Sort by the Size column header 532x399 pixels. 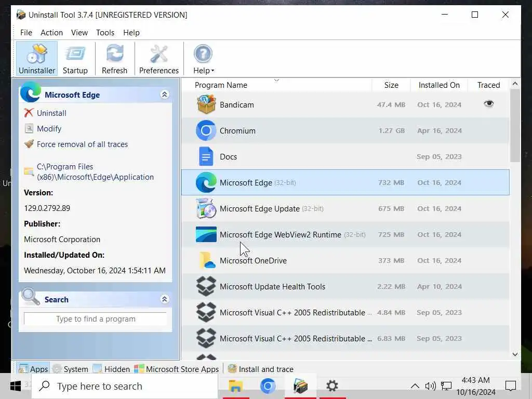(391, 85)
